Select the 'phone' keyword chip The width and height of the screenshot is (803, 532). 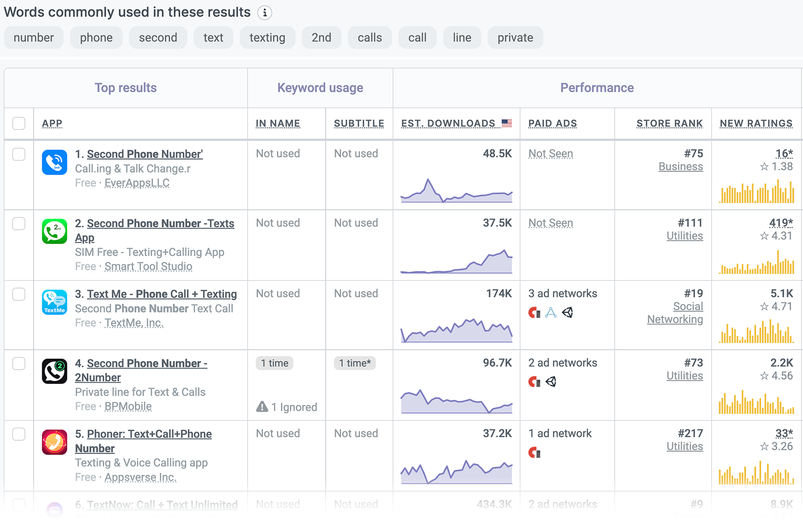pos(96,38)
